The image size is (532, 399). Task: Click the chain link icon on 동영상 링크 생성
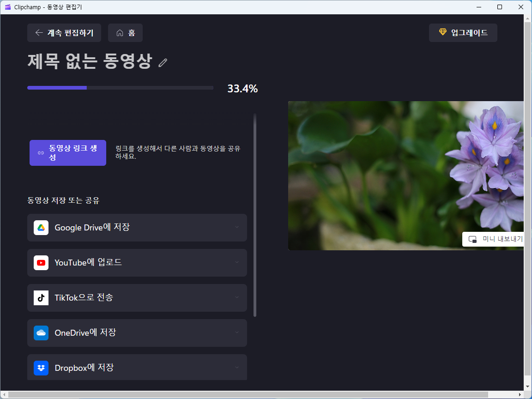[x=41, y=153]
